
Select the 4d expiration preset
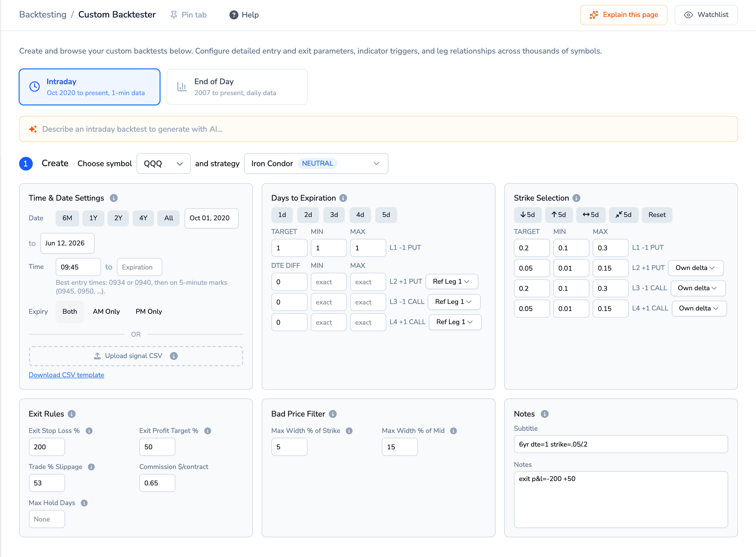(x=360, y=215)
